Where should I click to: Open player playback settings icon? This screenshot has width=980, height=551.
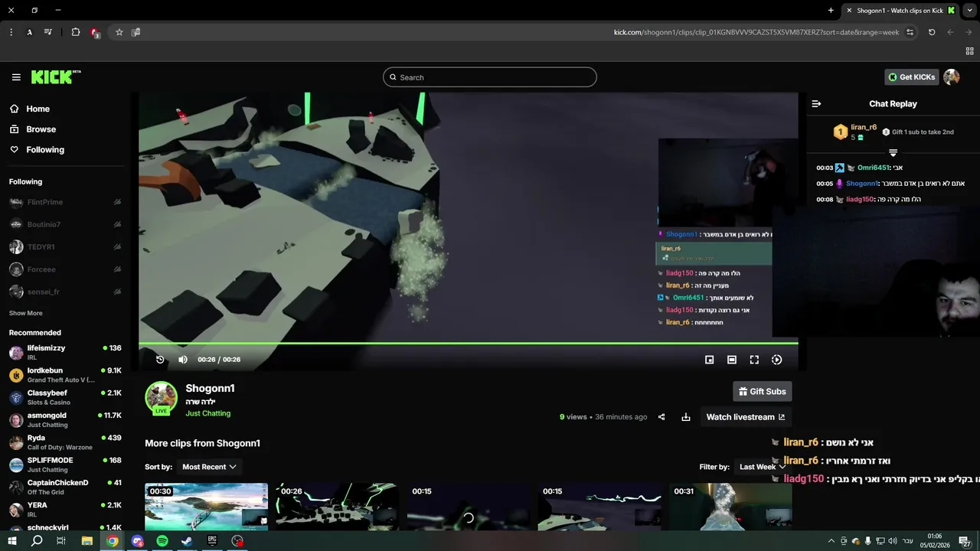pos(776,360)
